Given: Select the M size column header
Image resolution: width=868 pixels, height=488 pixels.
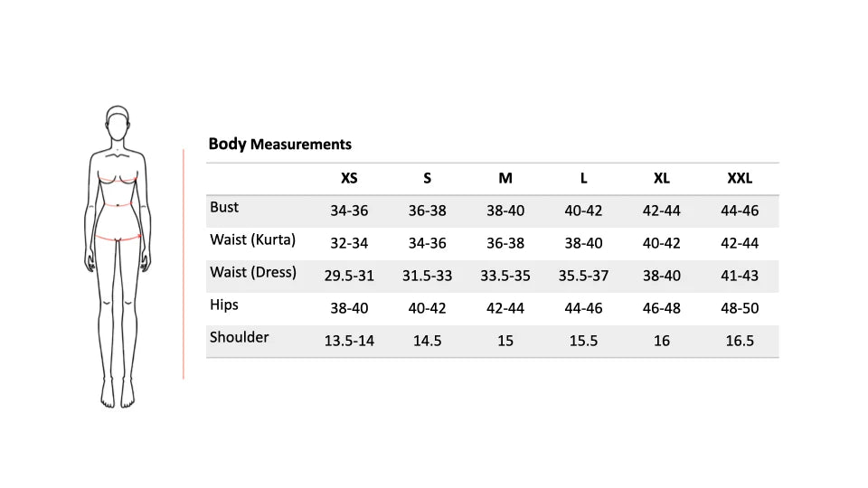Looking at the screenshot, I should (505, 178).
